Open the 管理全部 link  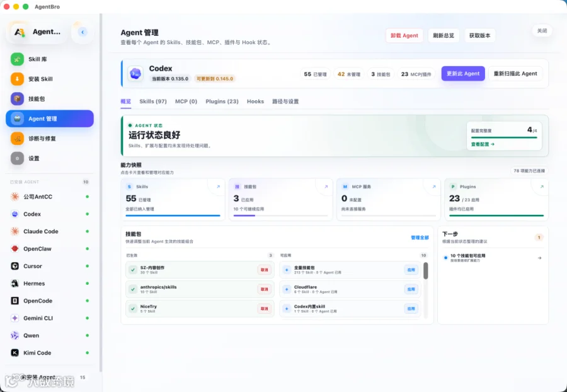tap(420, 238)
